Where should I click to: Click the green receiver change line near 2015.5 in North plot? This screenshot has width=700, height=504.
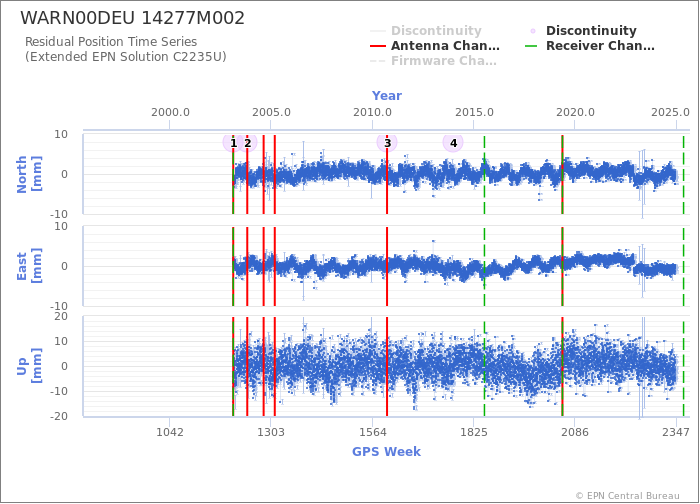click(484, 175)
